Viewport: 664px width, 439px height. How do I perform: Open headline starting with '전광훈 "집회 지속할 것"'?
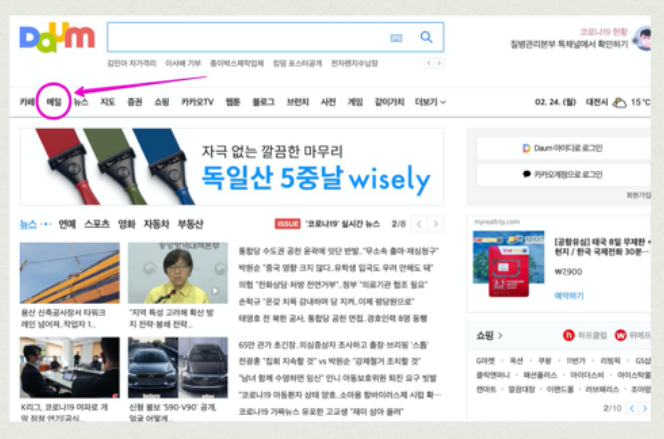[x=329, y=362]
